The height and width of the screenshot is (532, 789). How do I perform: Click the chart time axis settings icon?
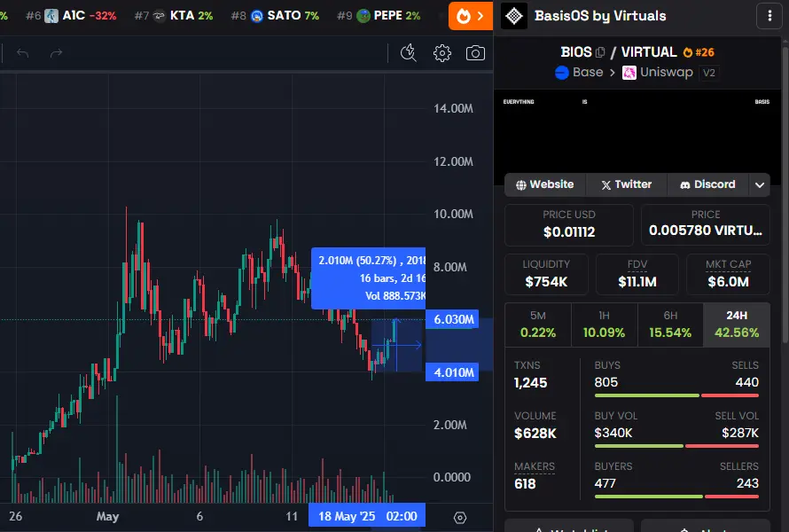[x=459, y=518]
